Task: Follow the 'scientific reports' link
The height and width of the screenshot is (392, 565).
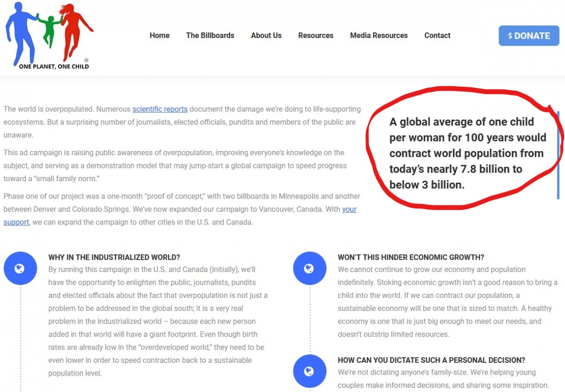Action: click(160, 109)
